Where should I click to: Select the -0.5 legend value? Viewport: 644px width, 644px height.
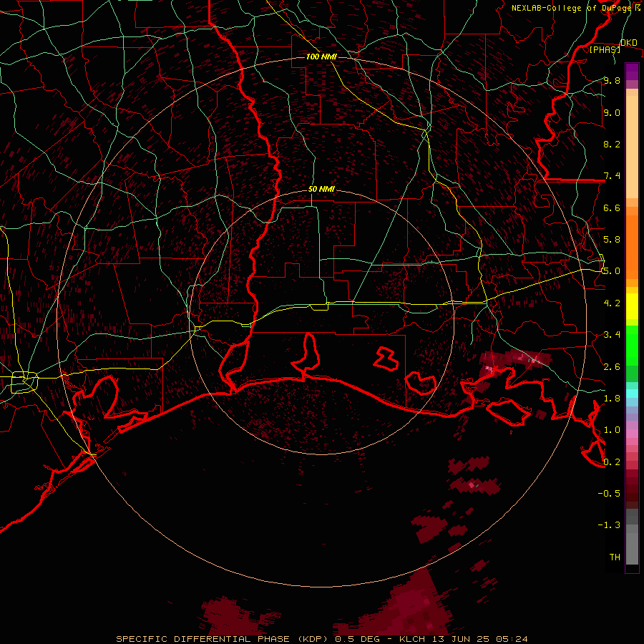click(x=609, y=494)
